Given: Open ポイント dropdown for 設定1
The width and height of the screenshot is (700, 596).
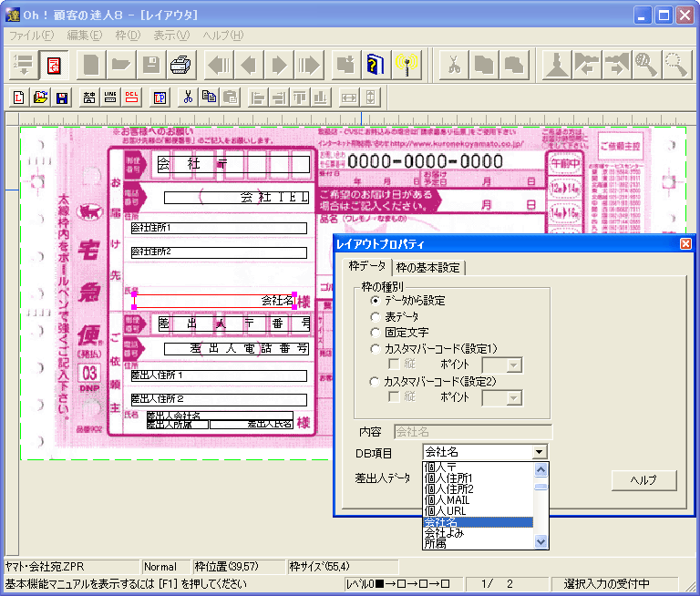Looking at the screenshot, I should 514,365.
